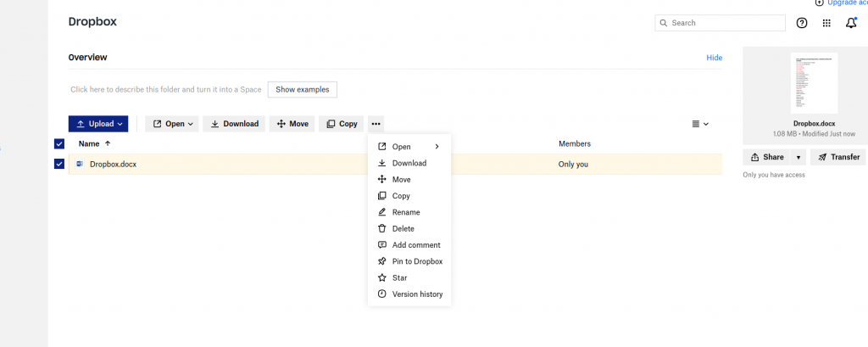Choose Pin to Dropbox menu entry
Image resolution: width=868 pixels, height=347 pixels.
(417, 261)
